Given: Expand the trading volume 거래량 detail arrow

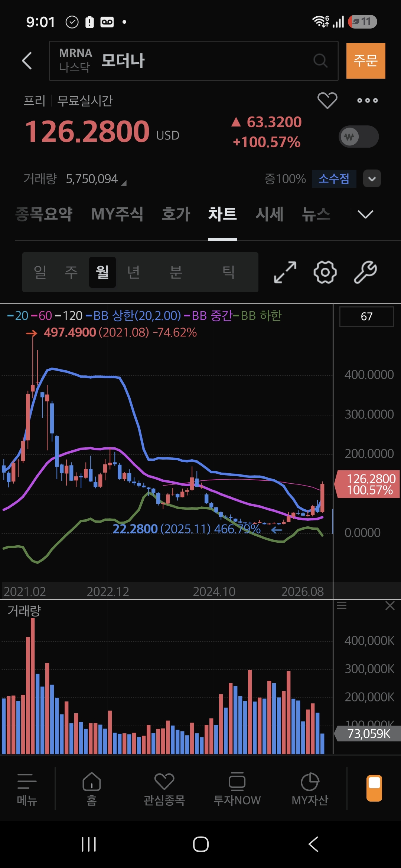Looking at the screenshot, I should click(124, 183).
